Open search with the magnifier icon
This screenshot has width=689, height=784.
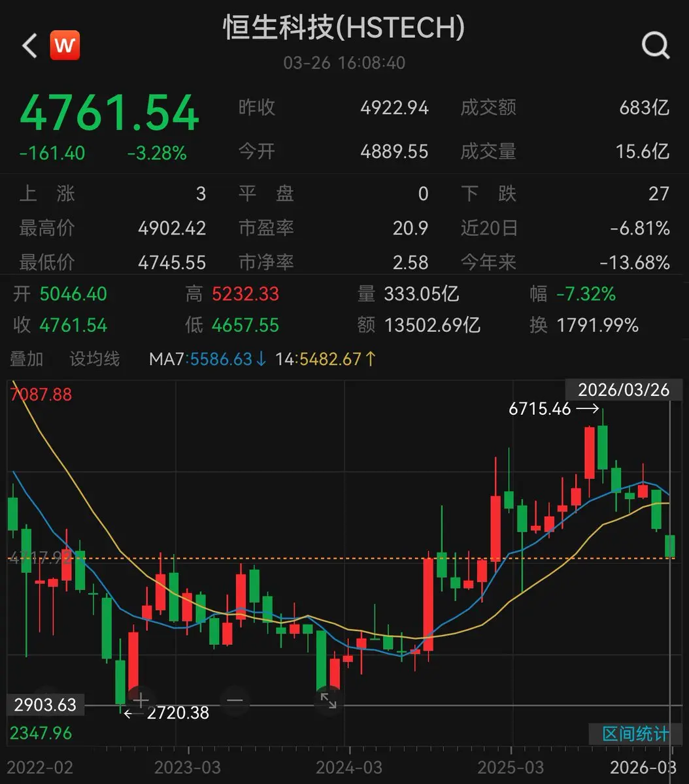655,46
